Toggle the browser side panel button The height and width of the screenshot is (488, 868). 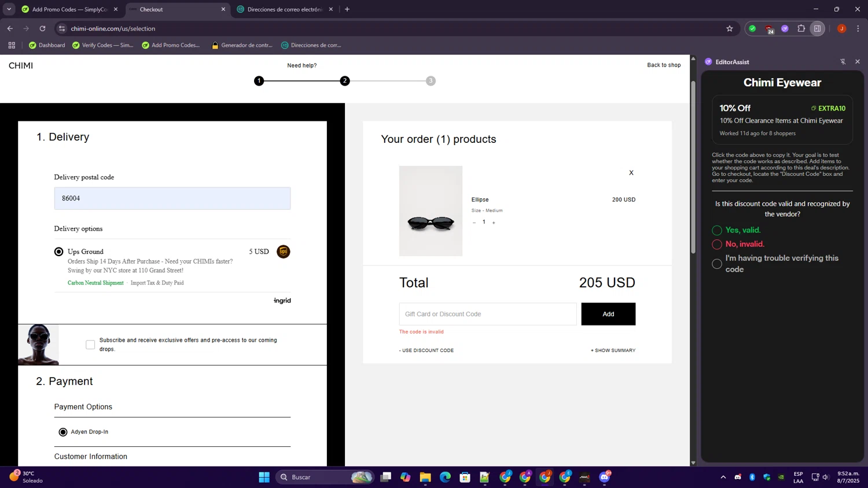click(x=817, y=28)
